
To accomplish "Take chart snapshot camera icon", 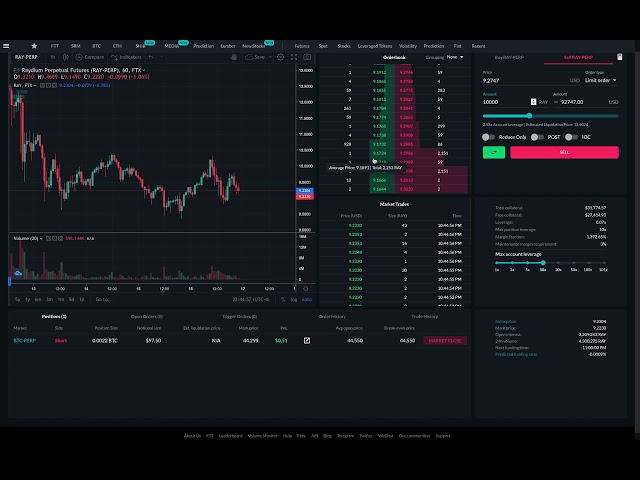I will pyautogui.click(x=307, y=57).
